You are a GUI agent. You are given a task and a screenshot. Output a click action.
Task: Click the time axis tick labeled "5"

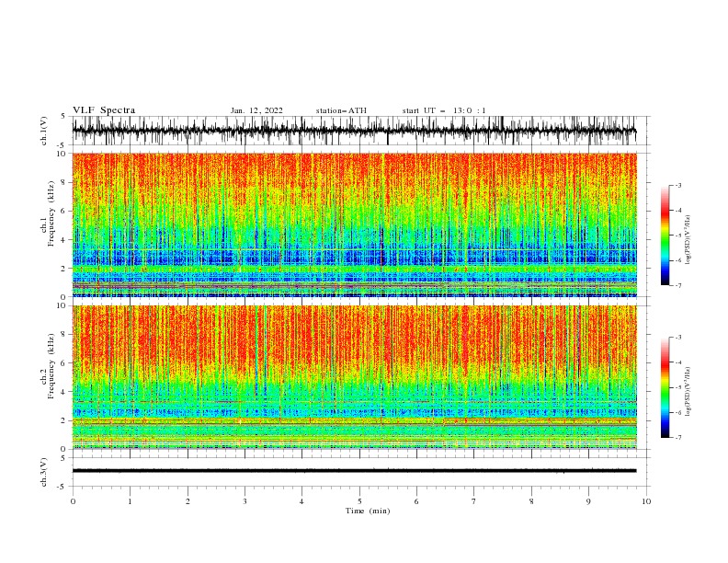click(x=359, y=501)
